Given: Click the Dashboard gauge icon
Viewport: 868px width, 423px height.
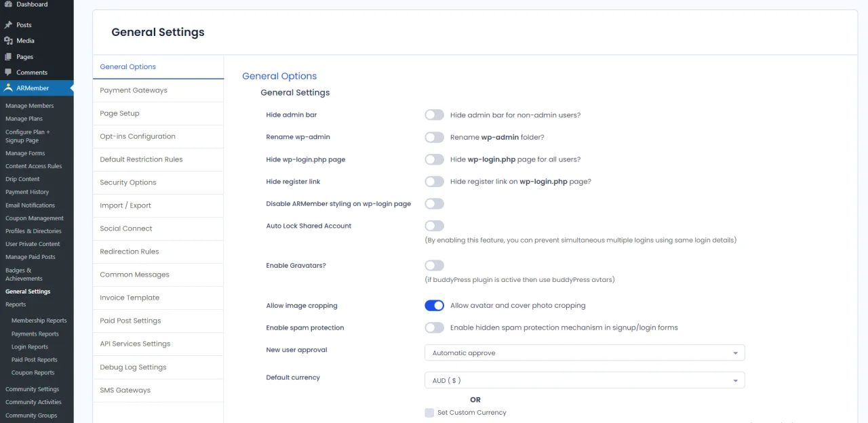Looking at the screenshot, I should [8, 4].
